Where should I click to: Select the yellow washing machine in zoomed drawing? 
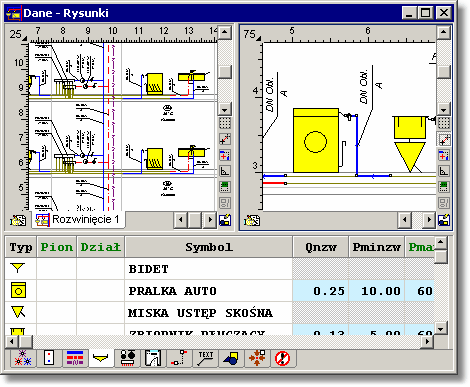316,140
